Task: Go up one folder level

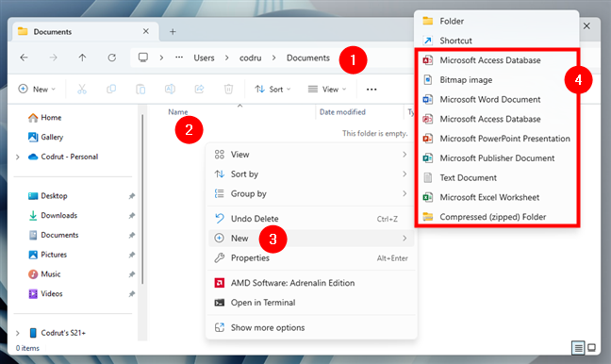Action: 82,58
